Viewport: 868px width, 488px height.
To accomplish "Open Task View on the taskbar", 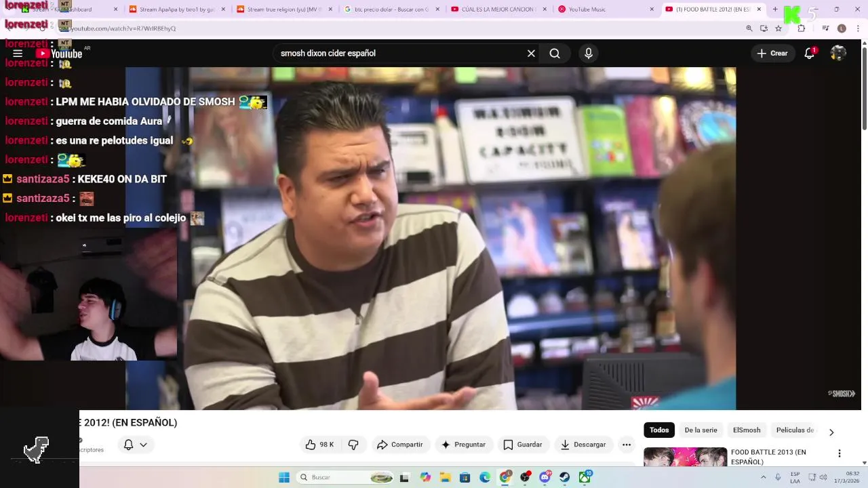I will 405,477.
